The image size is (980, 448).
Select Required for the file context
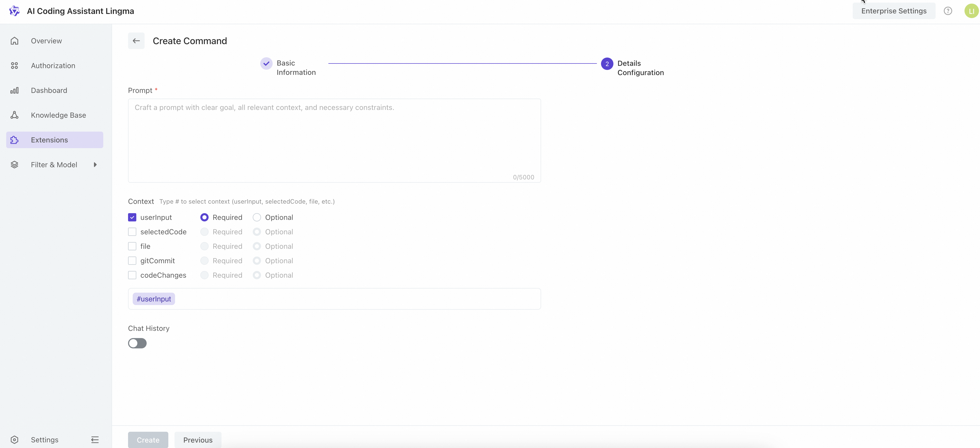click(x=204, y=246)
